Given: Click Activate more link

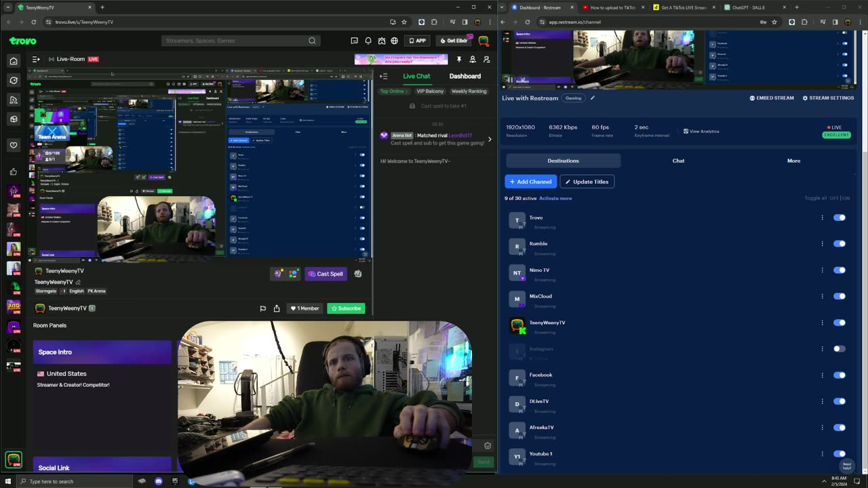Looking at the screenshot, I should coord(555,199).
